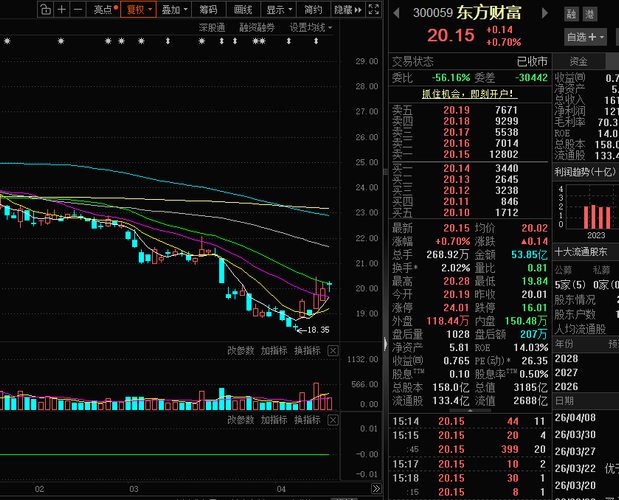Click the 18.35 low price marker
Screen dimensions: 619x500
[x=313, y=330]
